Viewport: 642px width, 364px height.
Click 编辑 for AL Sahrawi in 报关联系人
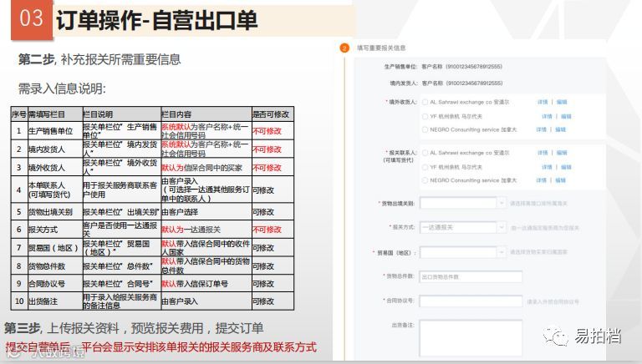point(562,153)
